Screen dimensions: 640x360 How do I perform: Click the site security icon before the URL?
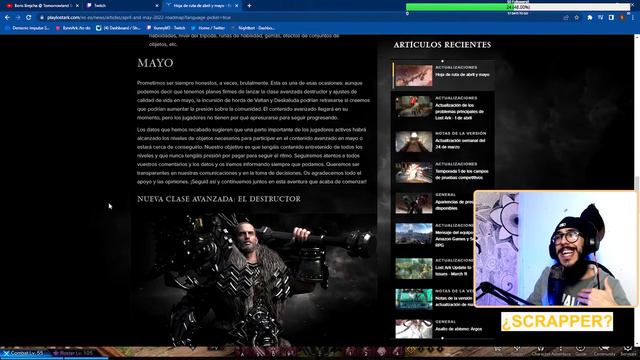[41, 18]
